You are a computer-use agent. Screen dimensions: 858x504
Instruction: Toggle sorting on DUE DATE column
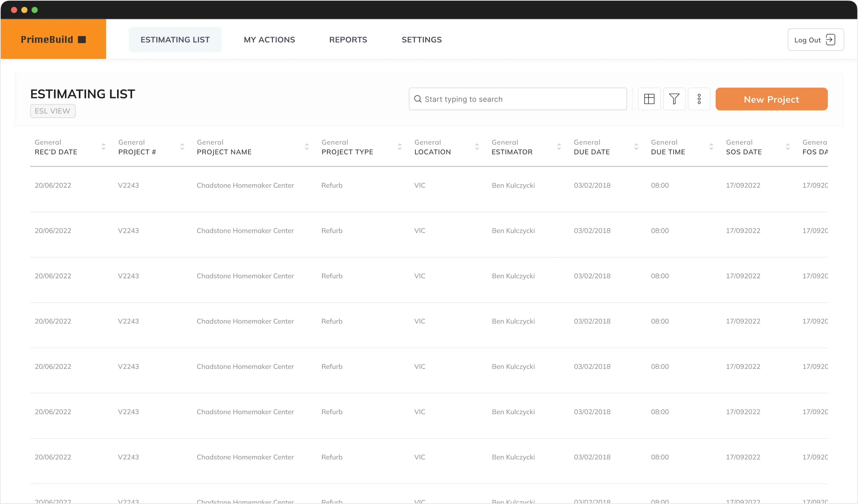636,147
